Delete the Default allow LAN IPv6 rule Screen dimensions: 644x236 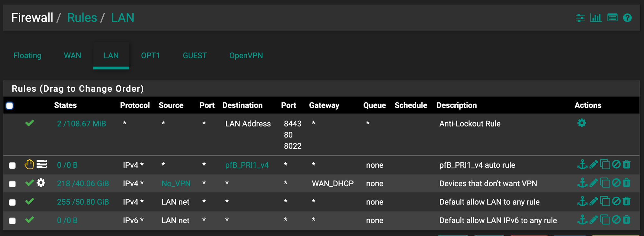coord(626,220)
